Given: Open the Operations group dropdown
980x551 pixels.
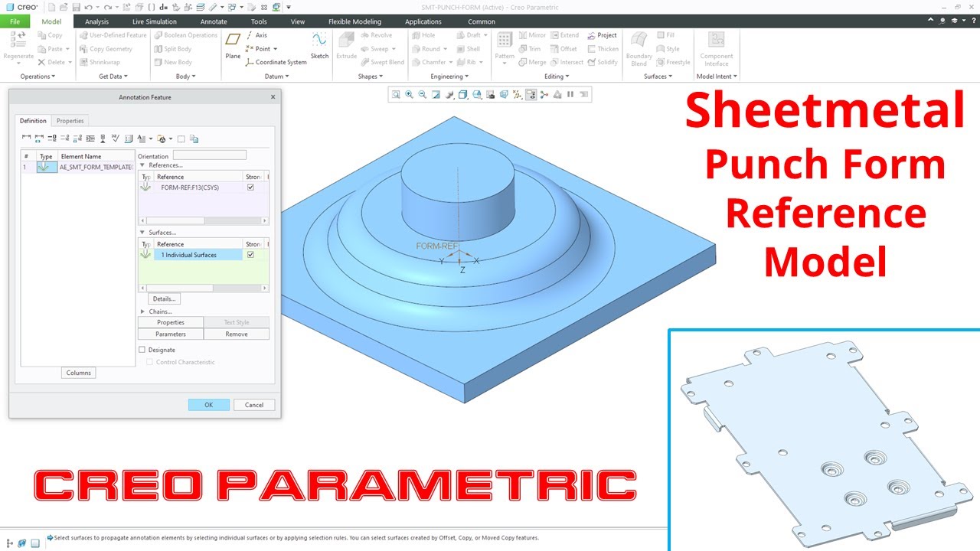Looking at the screenshot, I should tap(36, 77).
